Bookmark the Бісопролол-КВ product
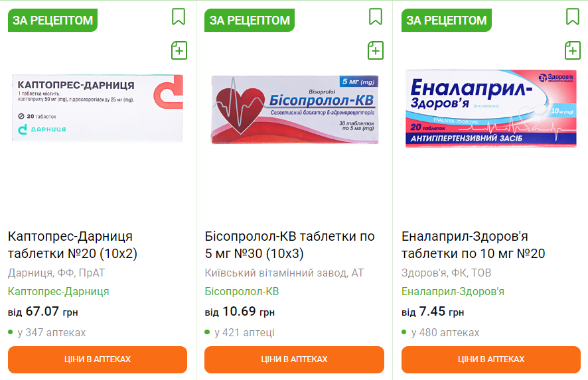 coord(376,17)
